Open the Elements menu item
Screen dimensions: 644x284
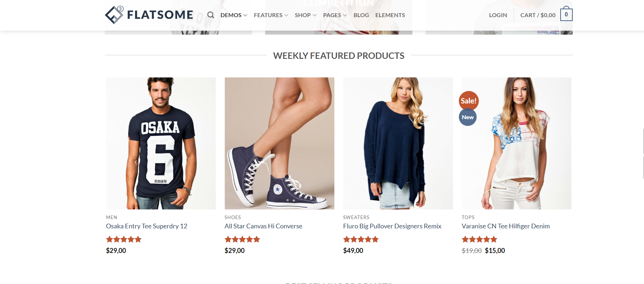(390, 15)
